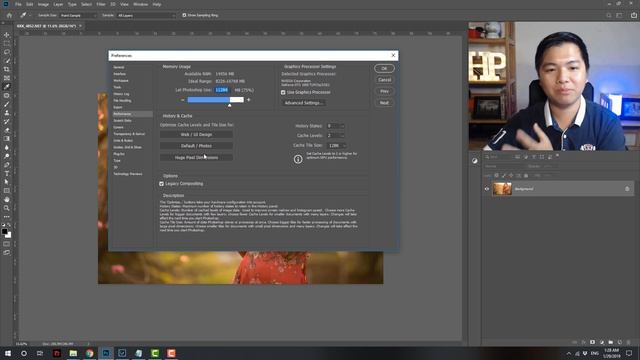Click the memory usage slider bar
The width and height of the screenshot is (640, 360).
[216, 100]
